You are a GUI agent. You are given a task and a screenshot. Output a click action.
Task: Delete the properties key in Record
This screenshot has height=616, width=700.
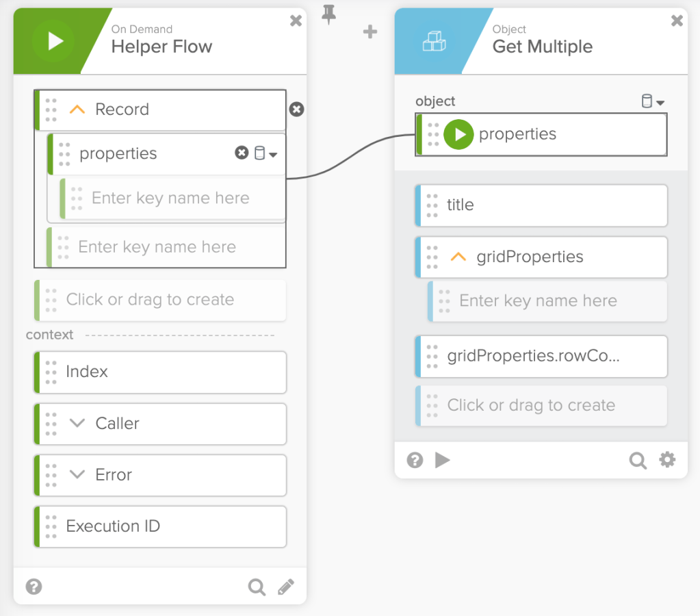[242, 153]
